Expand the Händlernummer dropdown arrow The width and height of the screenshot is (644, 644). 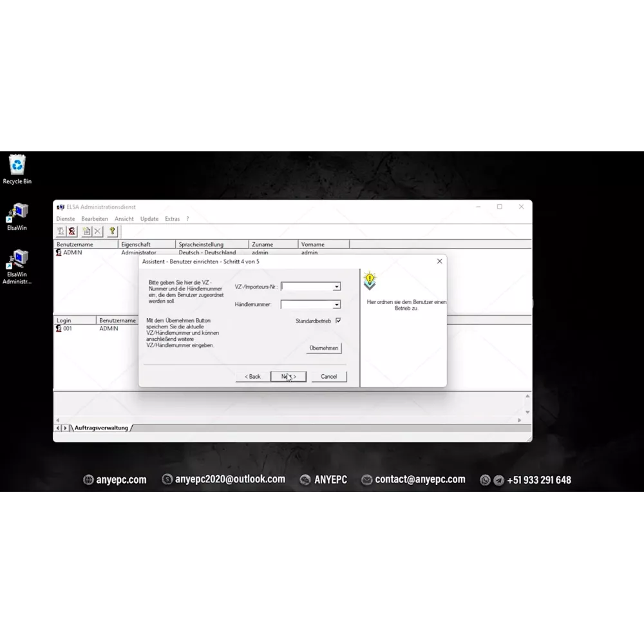pyautogui.click(x=336, y=305)
